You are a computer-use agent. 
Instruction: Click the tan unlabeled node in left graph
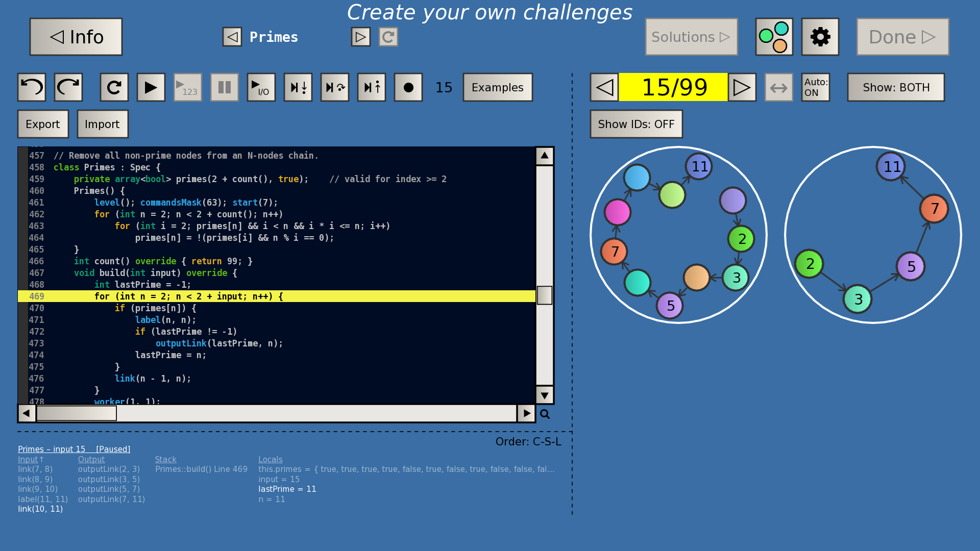pyautogui.click(x=697, y=277)
